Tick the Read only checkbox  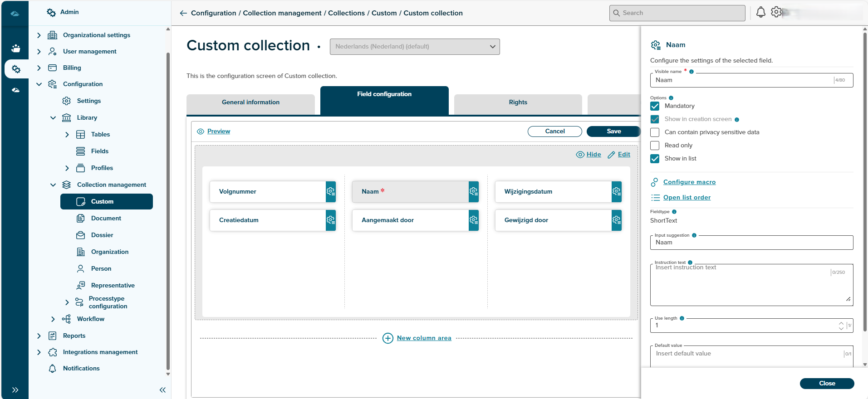tap(655, 146)
